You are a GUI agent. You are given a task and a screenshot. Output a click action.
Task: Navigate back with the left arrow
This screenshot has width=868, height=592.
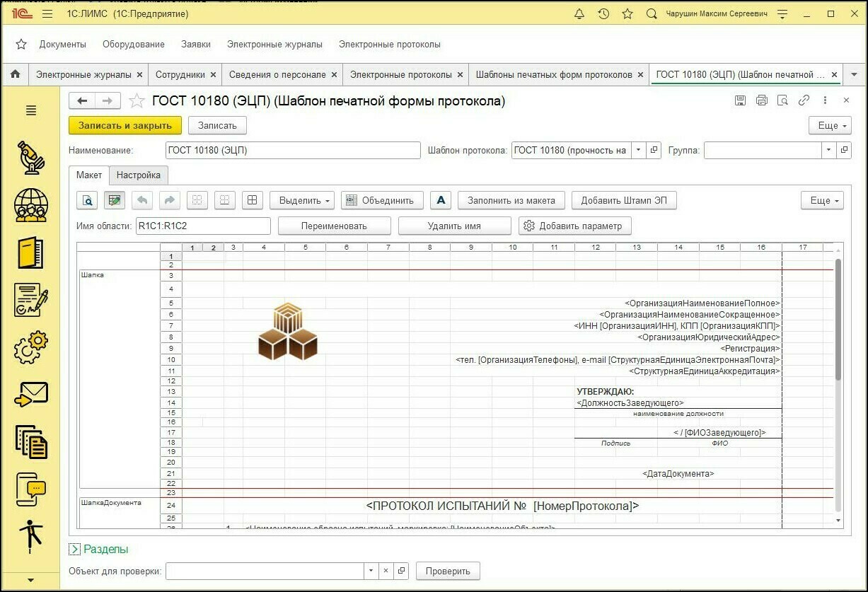coord(82,101)
